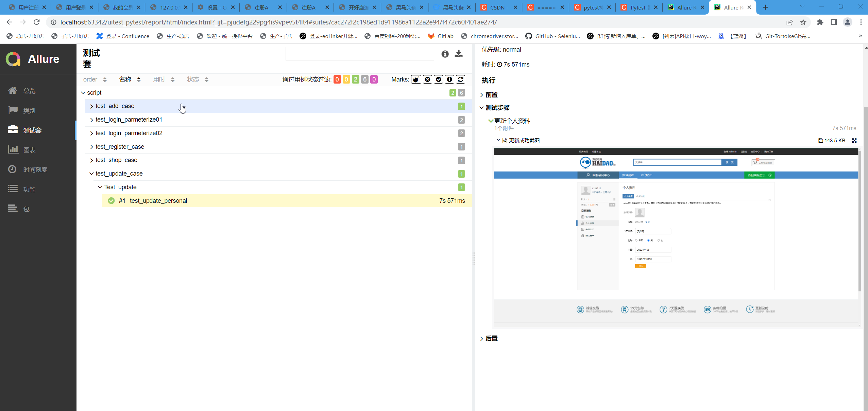Click the browser extensions puzzle icon

tap(820, 22)
